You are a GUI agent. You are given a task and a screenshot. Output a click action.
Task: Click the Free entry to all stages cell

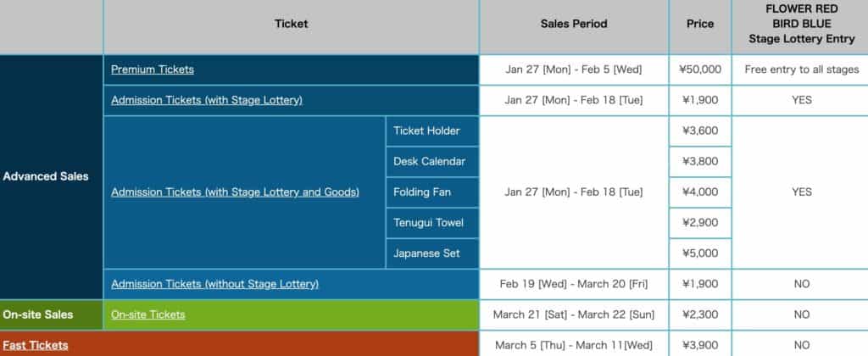point(800,70)
